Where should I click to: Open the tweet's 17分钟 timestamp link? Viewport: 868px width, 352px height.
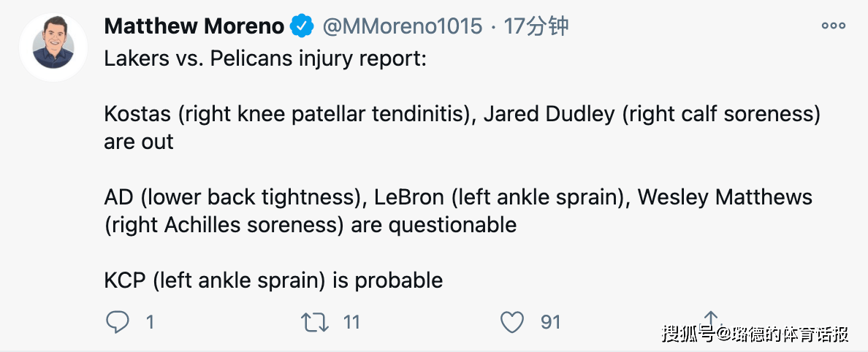[536, 26]
